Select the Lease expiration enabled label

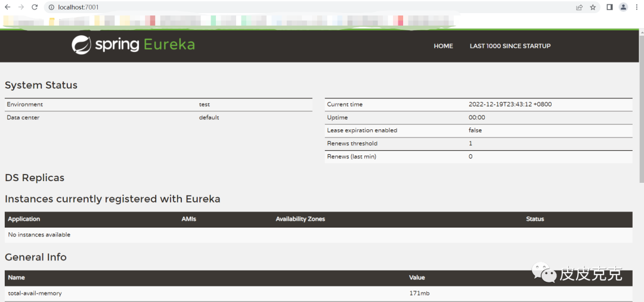[x=362, y=130]
